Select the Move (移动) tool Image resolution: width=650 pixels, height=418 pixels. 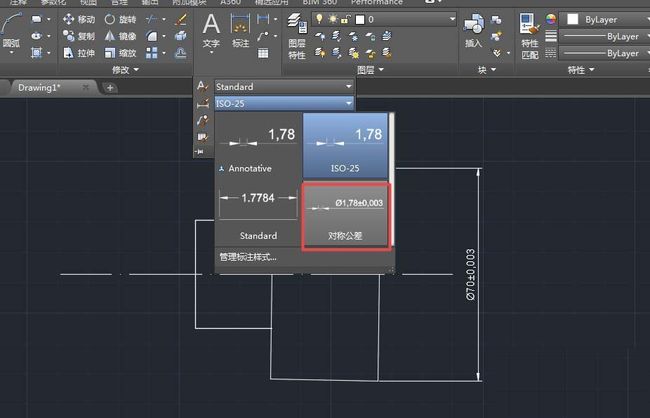pos(79,19)
